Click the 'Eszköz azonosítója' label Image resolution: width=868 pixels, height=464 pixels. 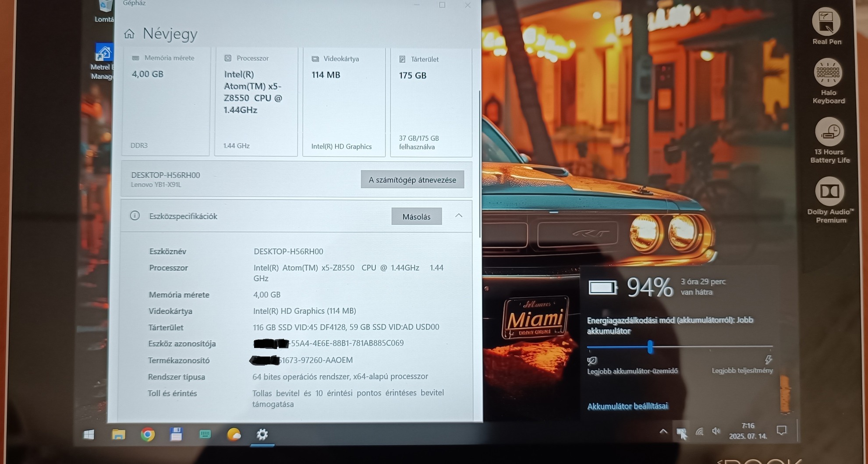[182, 344]
